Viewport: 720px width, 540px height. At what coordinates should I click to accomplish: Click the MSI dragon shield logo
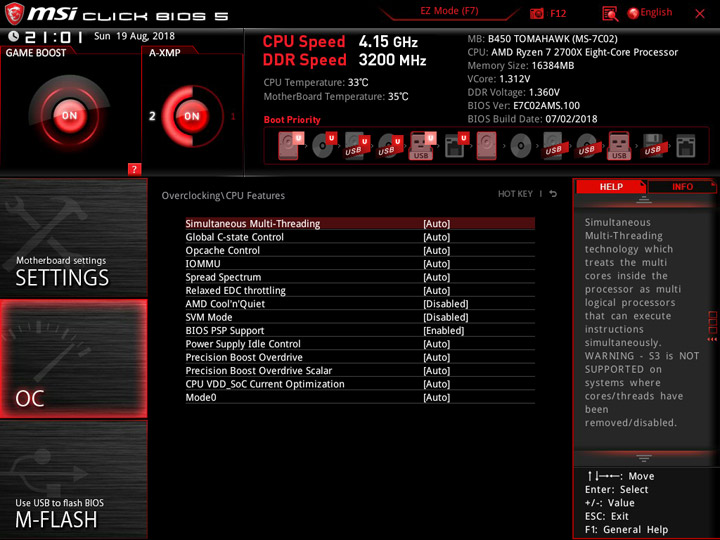pyautogui.click(x=14, y=14)
